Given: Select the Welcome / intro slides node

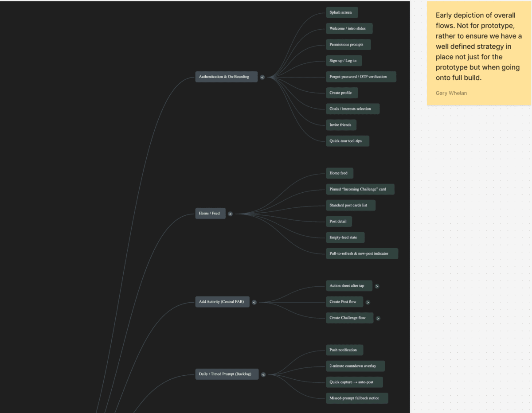Looking at the screenshot, I should point(348,28).
